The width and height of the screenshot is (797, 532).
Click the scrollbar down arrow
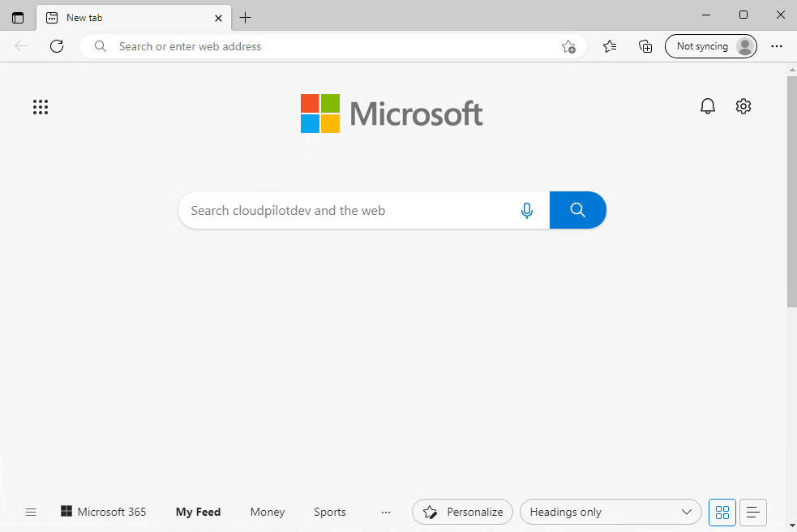click(x=792, y=526)
